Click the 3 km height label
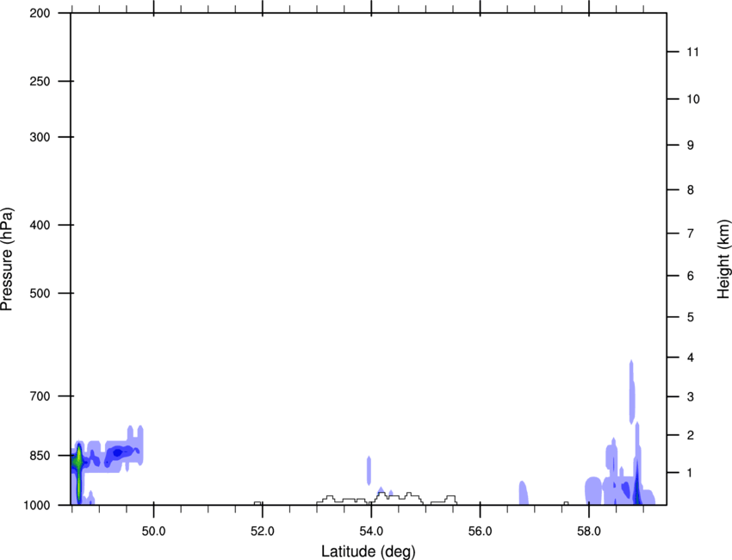 [x=691, y=396]
